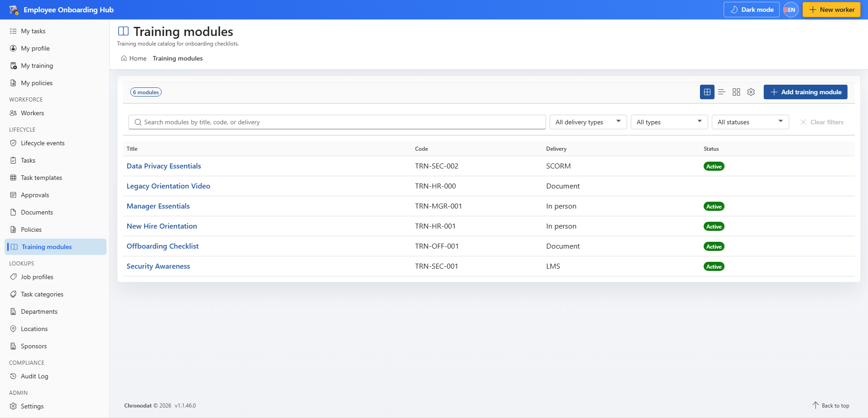Image resolution: width=868 pixels, height=418 pixels.
Task: Open Offboarding Checklist module
Action: click(163, 246)
